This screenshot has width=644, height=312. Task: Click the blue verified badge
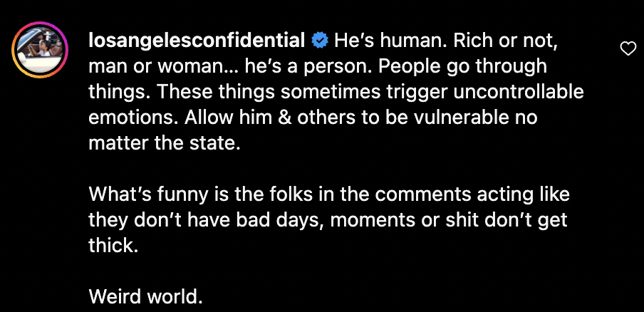pos(320,41)
